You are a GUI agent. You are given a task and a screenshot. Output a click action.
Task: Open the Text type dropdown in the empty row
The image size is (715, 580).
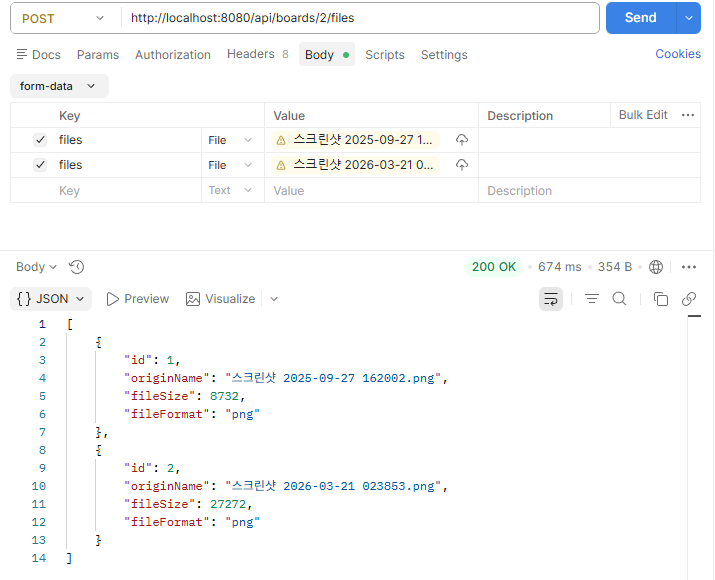coord(230,190)
